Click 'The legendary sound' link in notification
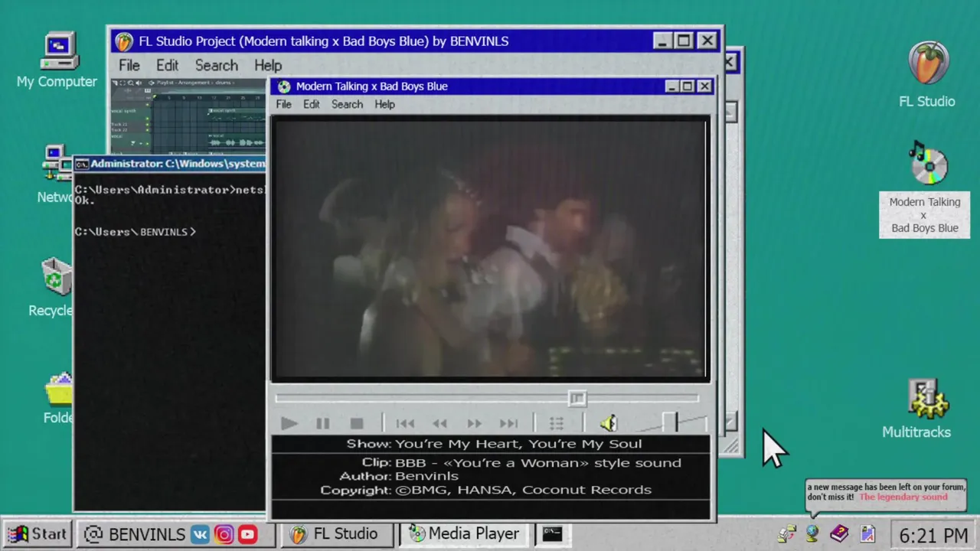980x551 pixels. (903, 497)
